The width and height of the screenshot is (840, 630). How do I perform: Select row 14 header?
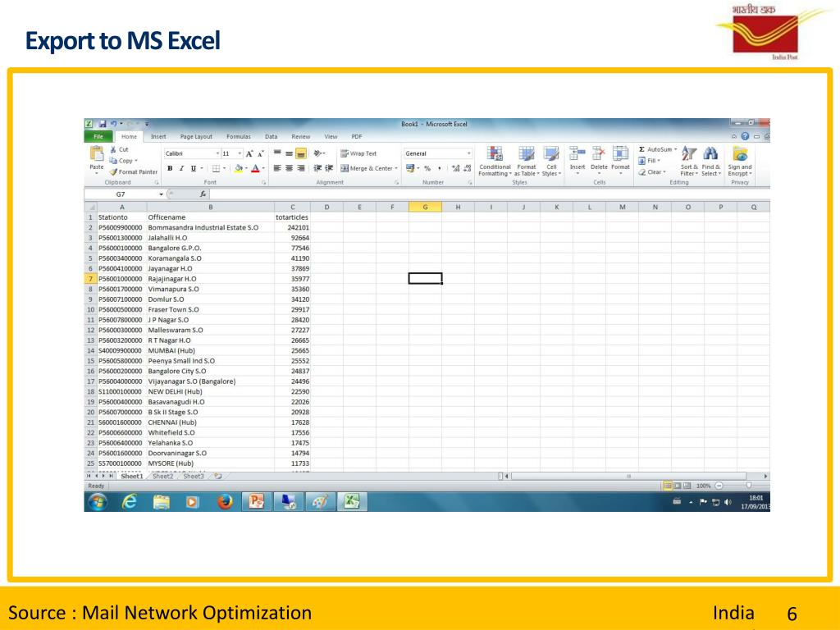click(x=90, y=350)
